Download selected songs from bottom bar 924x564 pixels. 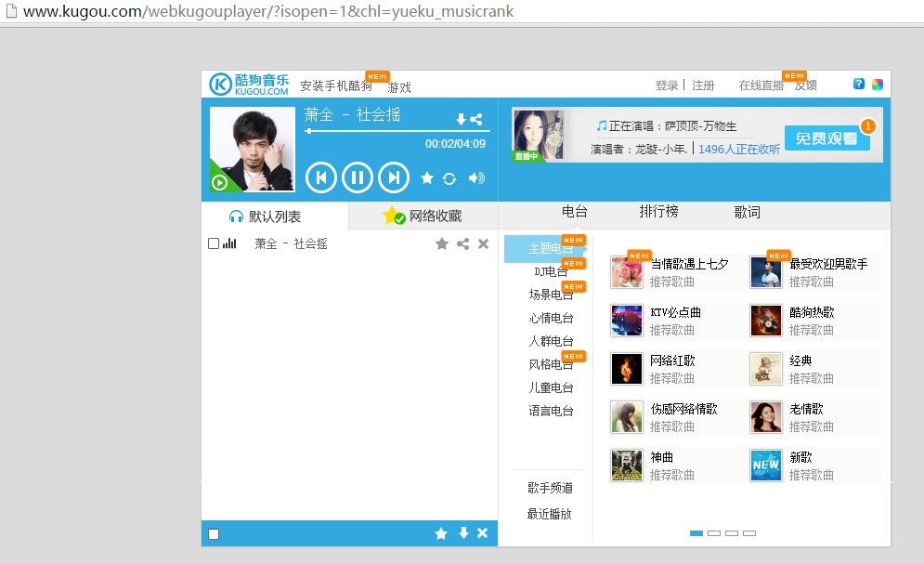click(x=463, y=532)
